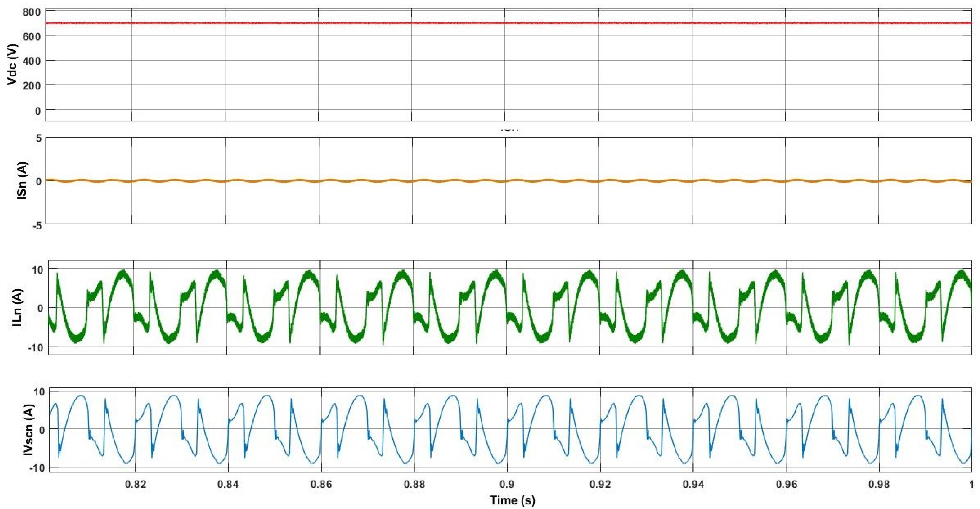Click the 0.86 time tick label
The height and width of the screenshot is (509, 980).
click(321, 484)
